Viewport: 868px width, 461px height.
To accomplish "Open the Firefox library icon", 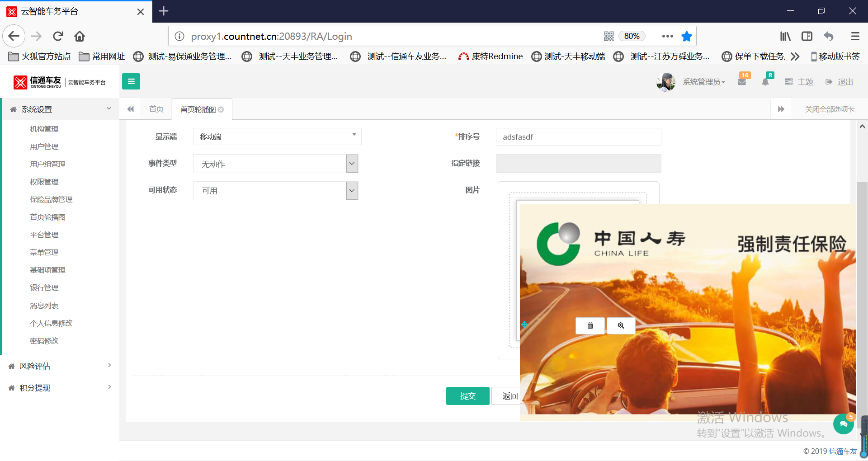I will [x=785, y=36].
